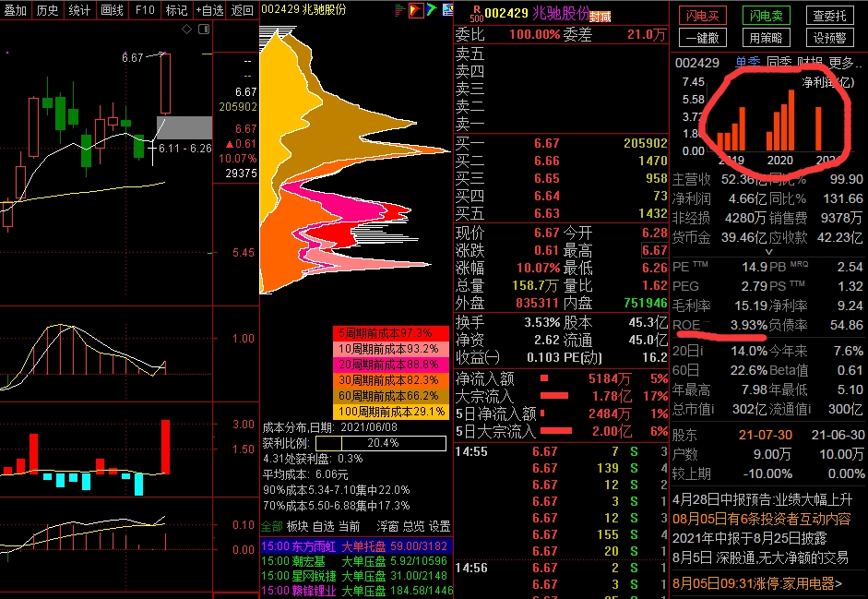
Task: Click the tallest red volume bar
Action: pos(165,447)
